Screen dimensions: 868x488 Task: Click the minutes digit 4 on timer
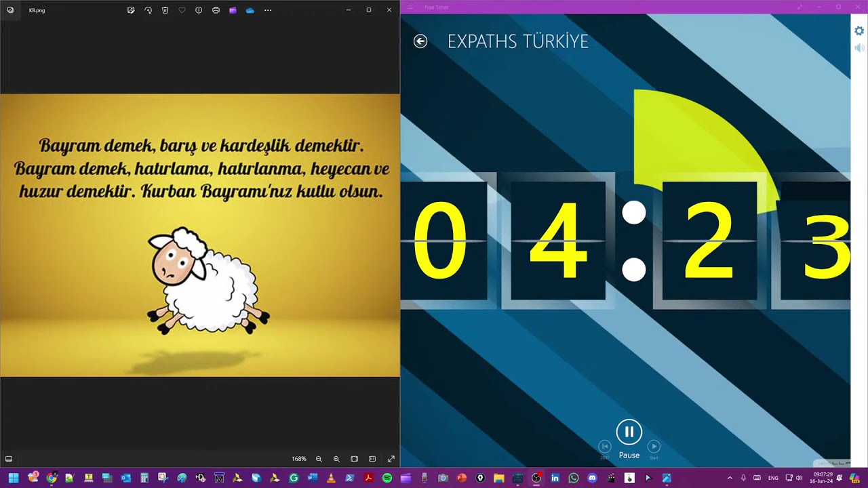tap(558, 241)
